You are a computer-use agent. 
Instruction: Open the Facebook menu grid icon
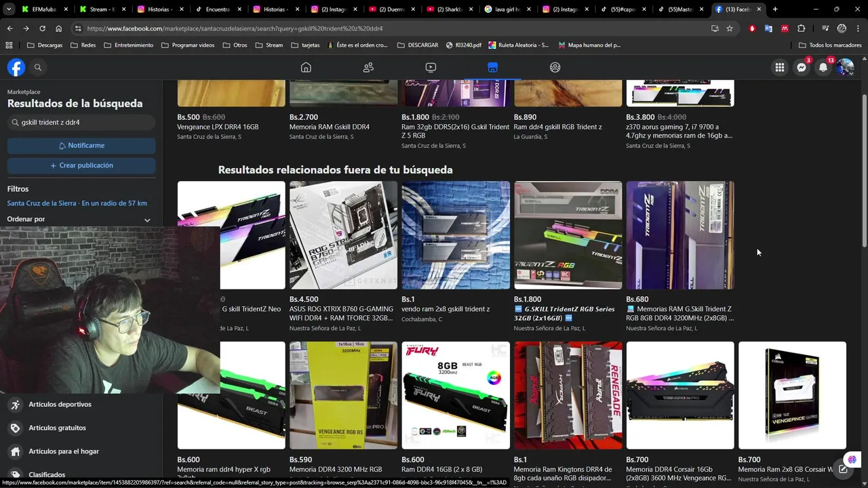(x=780, y=67)
